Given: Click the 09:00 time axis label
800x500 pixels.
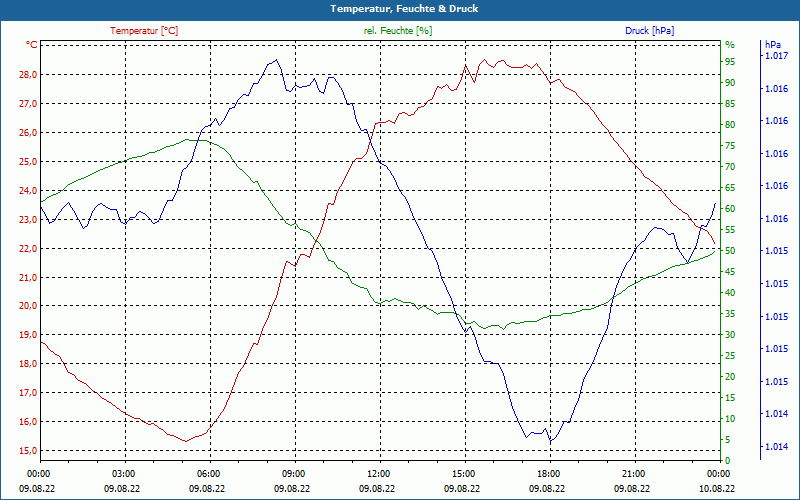Looking at the screenshot, I should 292,474.
